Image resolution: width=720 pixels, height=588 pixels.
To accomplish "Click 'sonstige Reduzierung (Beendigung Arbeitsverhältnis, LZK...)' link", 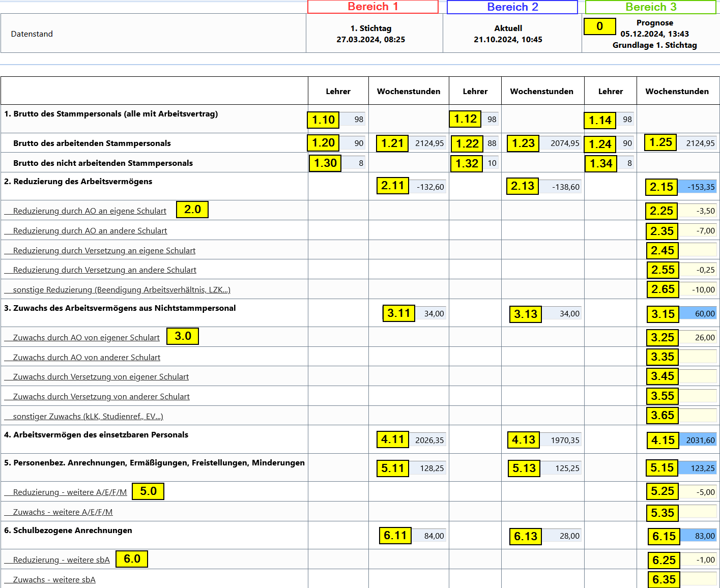I will click(122, 290).
